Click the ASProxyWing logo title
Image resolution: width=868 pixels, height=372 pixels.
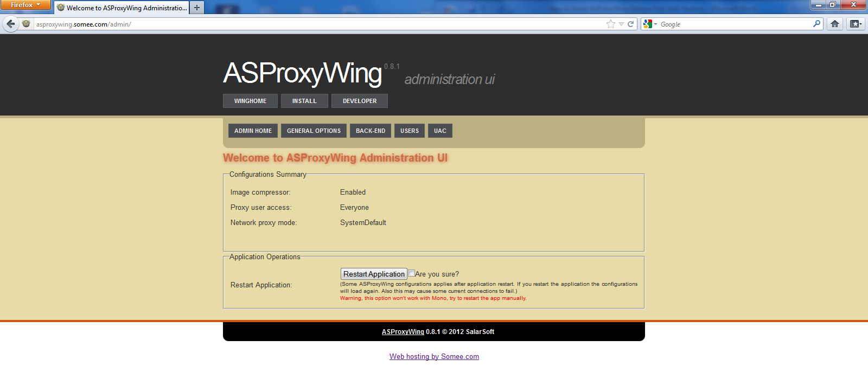point(302,73)
